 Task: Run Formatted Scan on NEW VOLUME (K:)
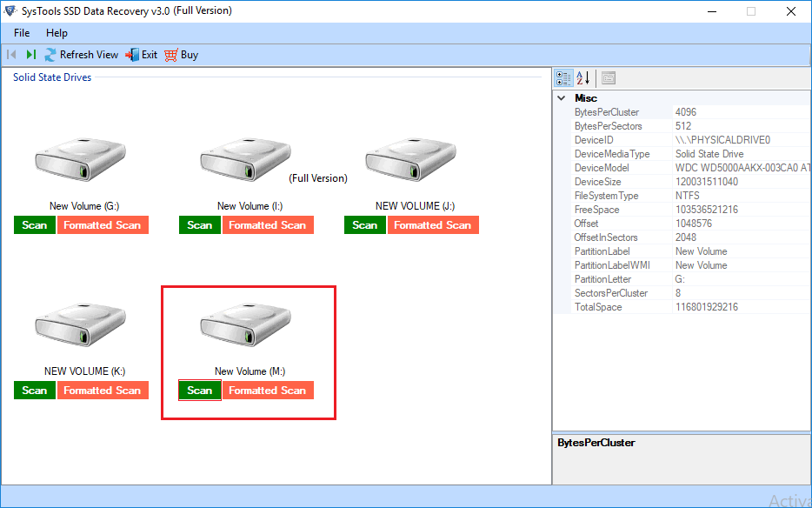[103, 391]
